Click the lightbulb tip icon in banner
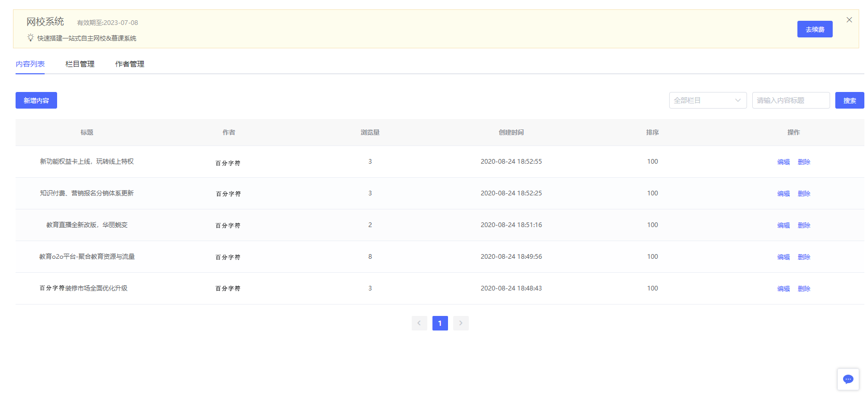 [x=31, y=38]
